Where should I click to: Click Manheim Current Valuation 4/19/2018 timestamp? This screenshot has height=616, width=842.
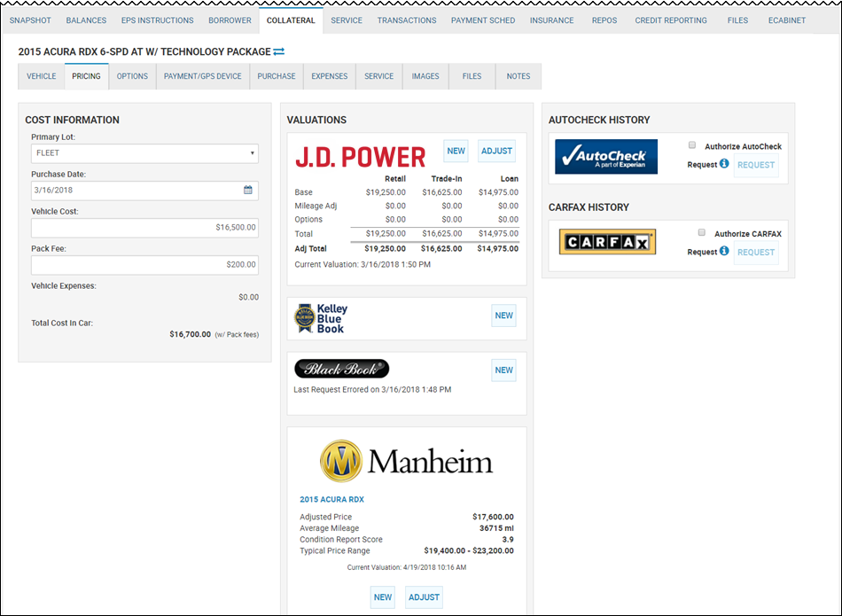coord(407,567)
